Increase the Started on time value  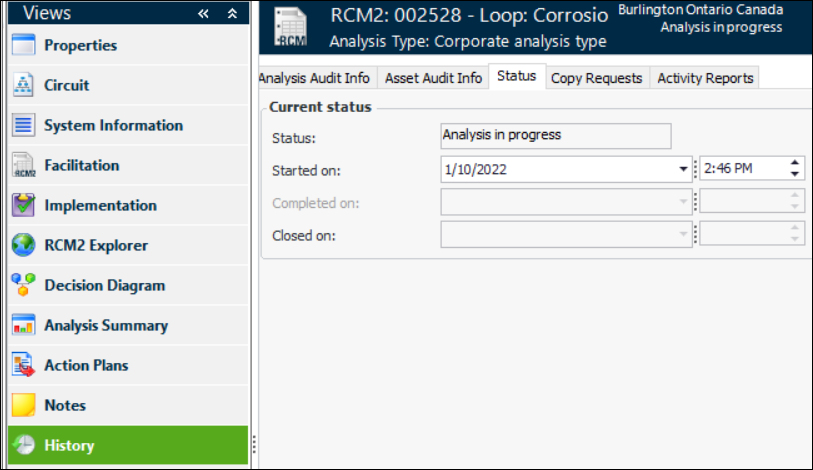[794, 163]
